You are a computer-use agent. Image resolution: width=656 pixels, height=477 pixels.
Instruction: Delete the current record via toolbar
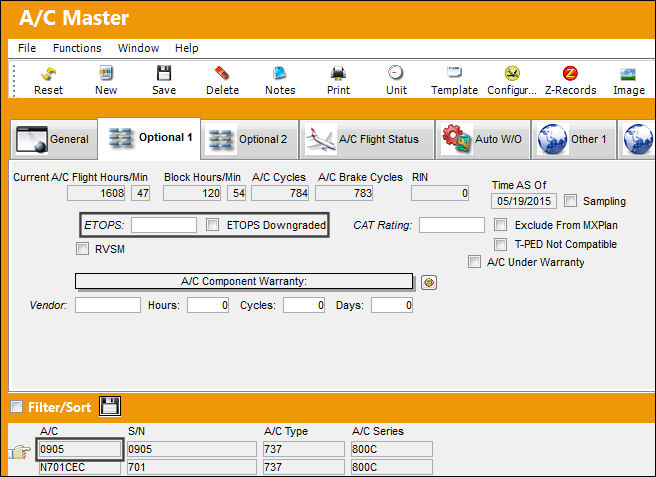[x=222, y=81]
